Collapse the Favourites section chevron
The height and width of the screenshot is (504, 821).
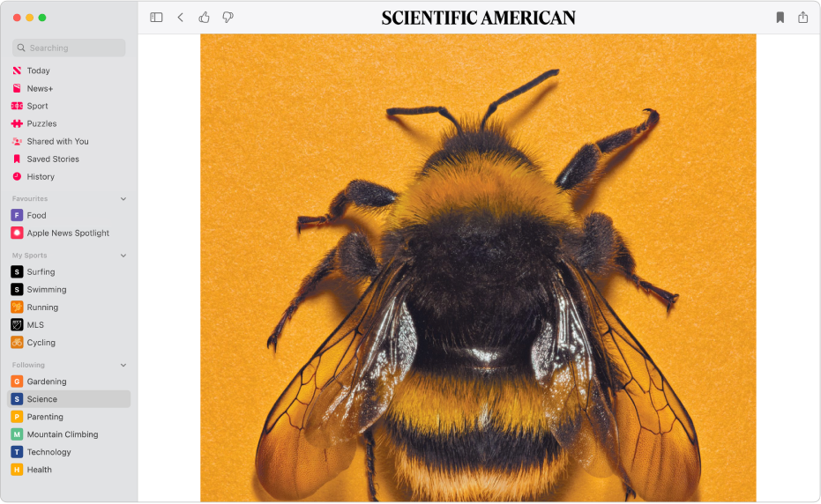pos(123,199)
